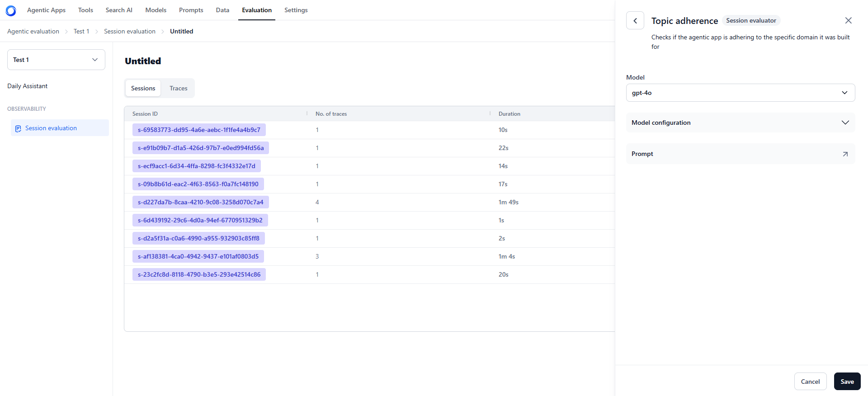This screenshot has height=396, width=868.
Task: Open the Prompt in expanded view
Action: click(x=845, y=154)
